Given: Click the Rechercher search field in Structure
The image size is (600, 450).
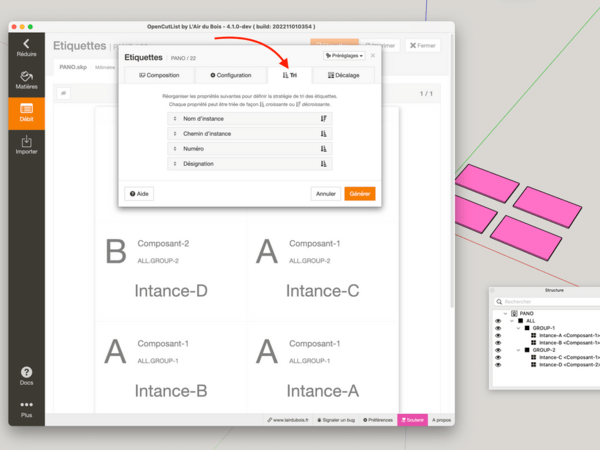Looking at the screenshot, I should pos(545,301).
